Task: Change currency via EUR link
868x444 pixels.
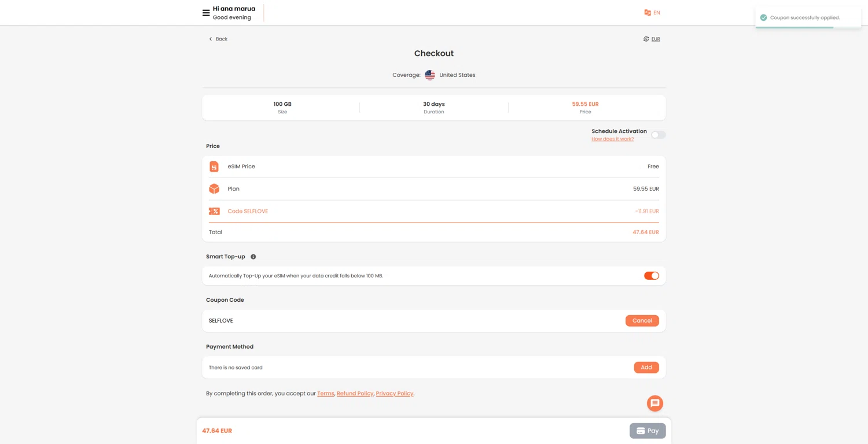Action: tap(656, 39)
